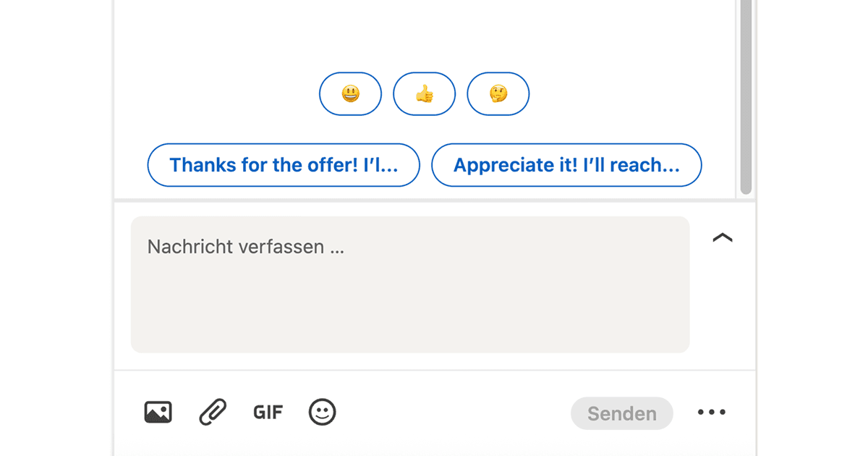Select the 'Appreciate it! I'll reach...' quick reply
The width and height of the screenshot is (868, 456).
566,165
